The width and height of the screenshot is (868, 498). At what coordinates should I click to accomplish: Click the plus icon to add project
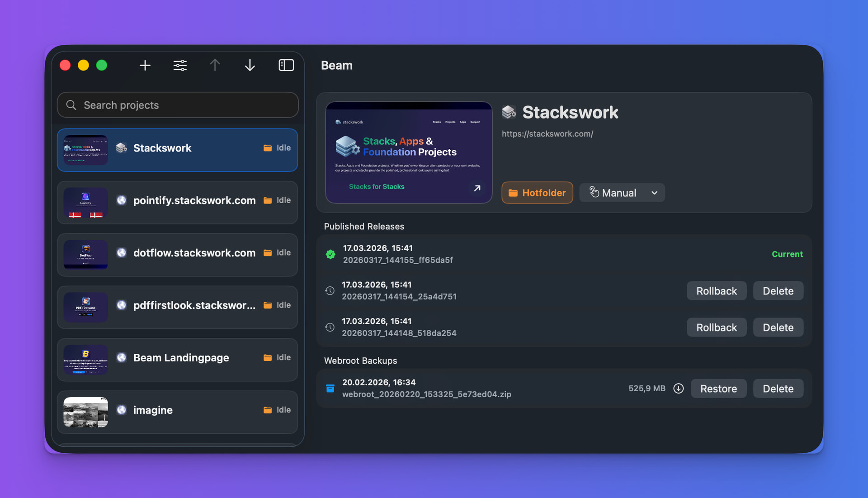(145, 66)
